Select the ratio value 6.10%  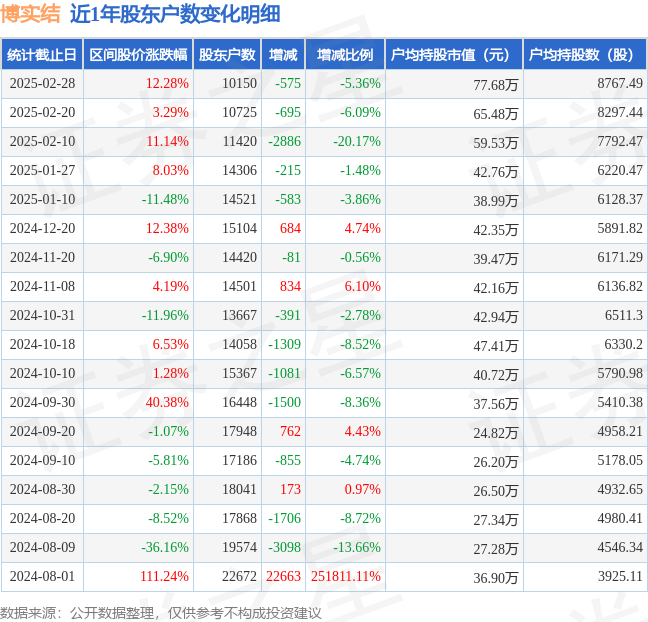pyautogui.click(x=362, y=286)
